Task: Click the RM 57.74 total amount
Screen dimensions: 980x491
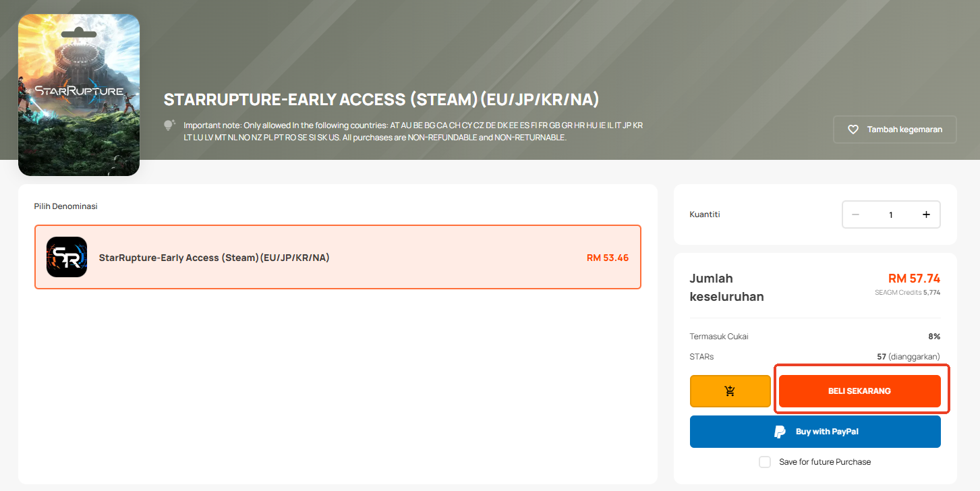Action: pyautogui.click(x=914, y=279)
